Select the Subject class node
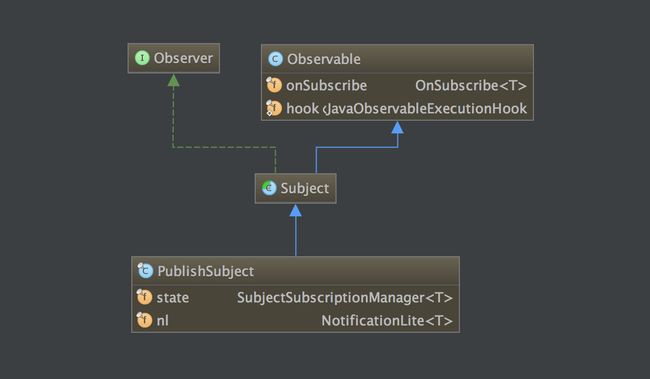The image size is (650, 379). click(x=296, y=188)
